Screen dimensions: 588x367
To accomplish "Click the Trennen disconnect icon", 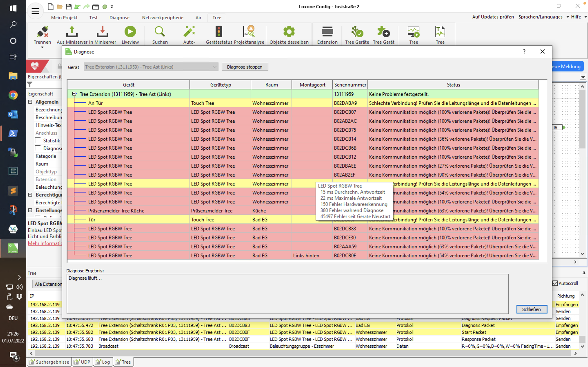I will [x=42, y=32].
